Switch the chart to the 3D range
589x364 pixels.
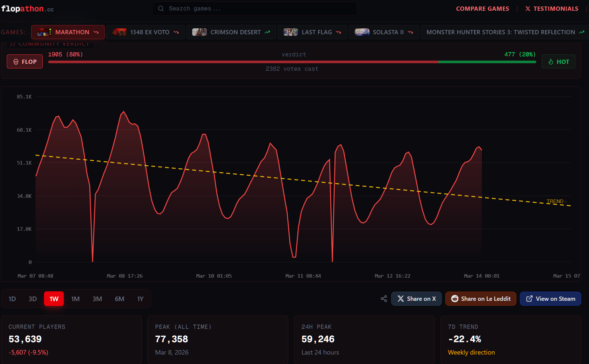(x=33, y=299)
